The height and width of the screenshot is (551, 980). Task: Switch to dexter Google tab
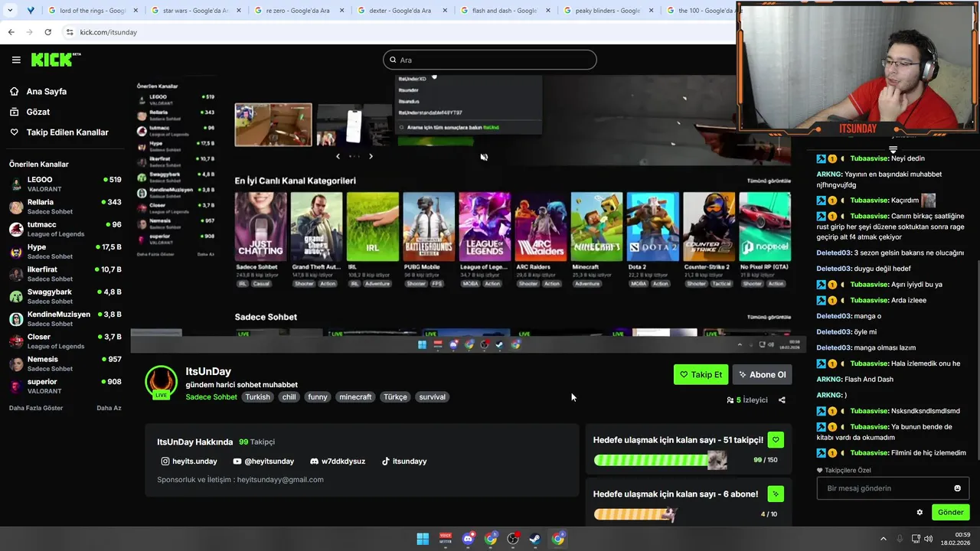point(402,11)
